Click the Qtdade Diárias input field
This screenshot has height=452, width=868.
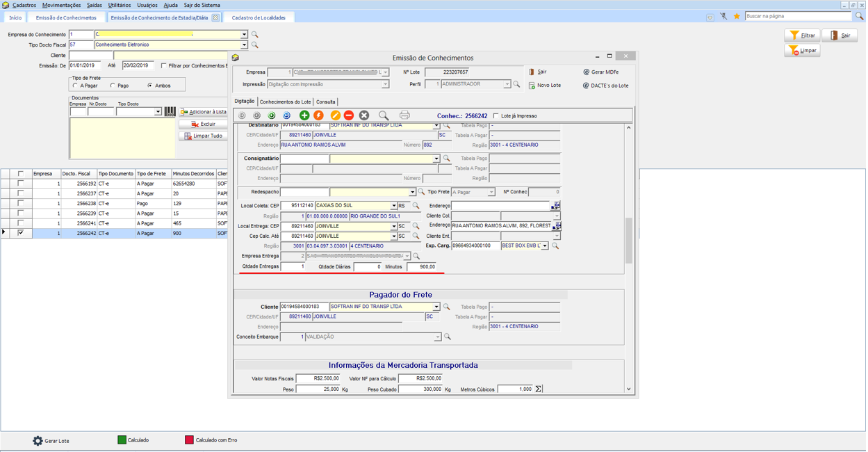pyautogui.click(x=368, y=267)
